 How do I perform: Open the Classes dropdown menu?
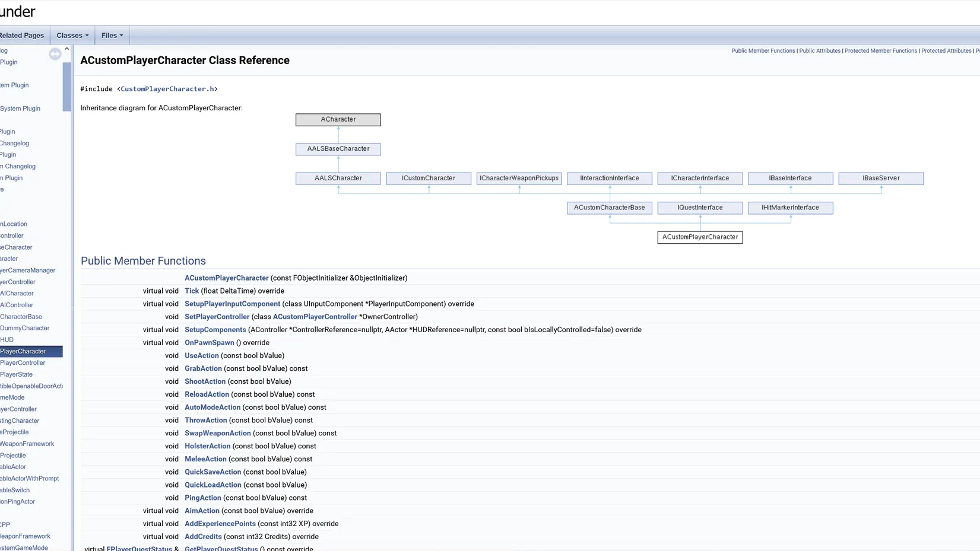tap(72, 36)
